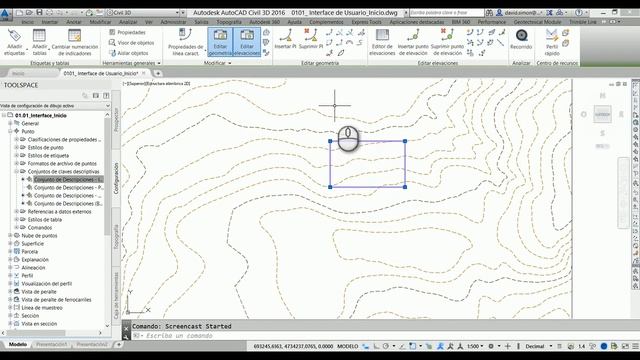Add a new drawing tab with plus
The width and height of the screenshot is (640, 360).
[x=158, y=73]
